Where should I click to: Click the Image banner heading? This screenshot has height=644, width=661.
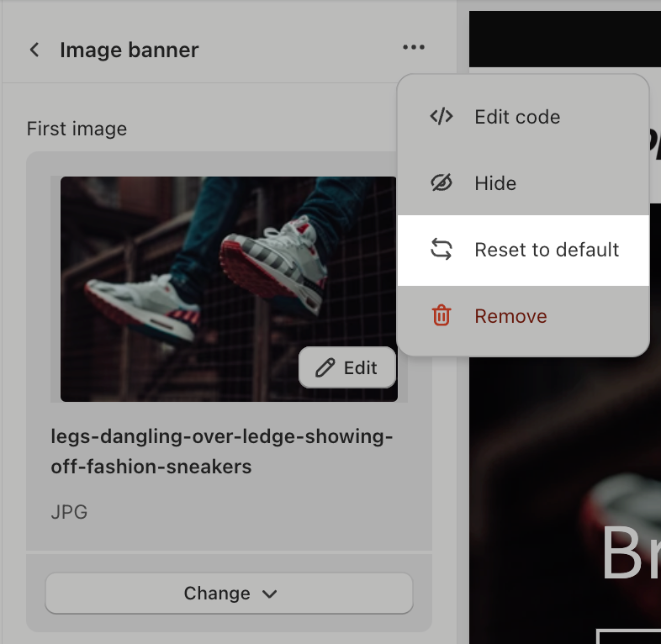(x=129, y=50)
